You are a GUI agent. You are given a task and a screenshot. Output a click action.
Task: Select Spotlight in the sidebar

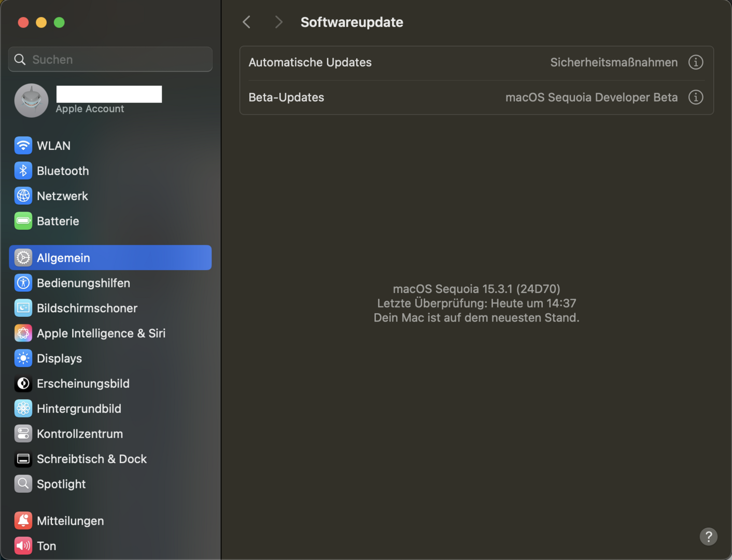tap(110, 484)
